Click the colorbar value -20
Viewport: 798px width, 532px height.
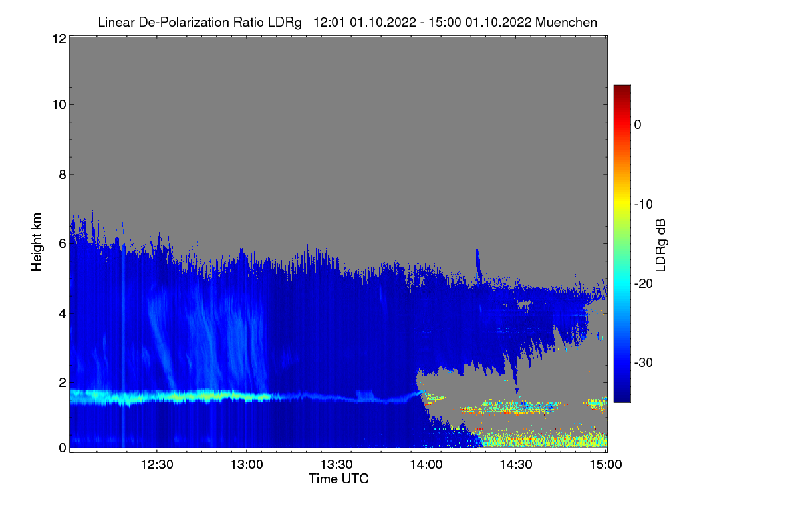(644, 284)
